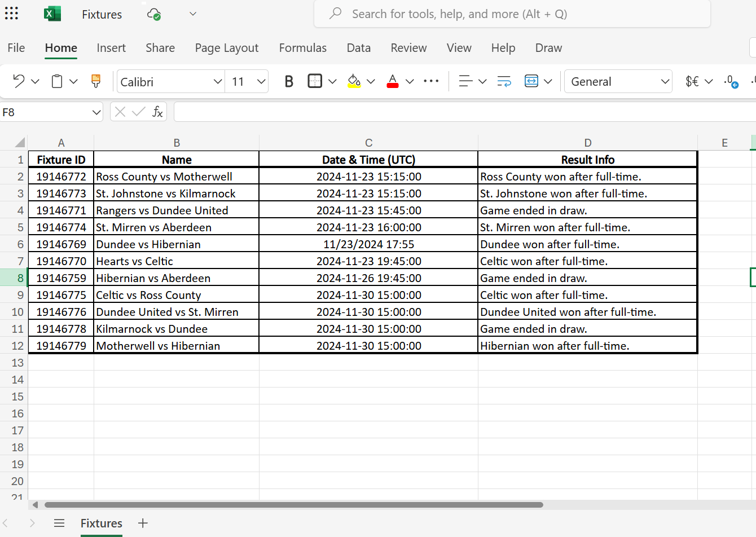
Task: Click the insert function fx icon
Action: [x=157, y=112]
